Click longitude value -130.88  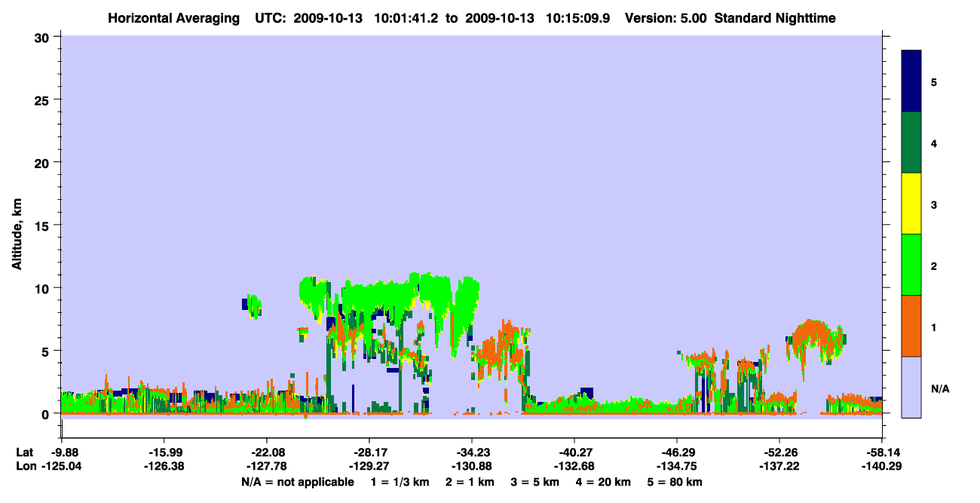(471, 466)
